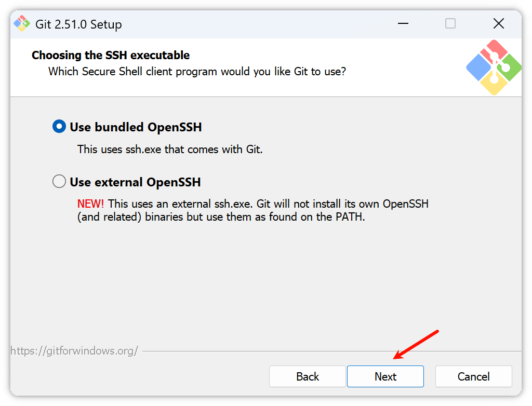Screen dimensions: 532x406
Task: Click the "Choosing the SSH executable" heading
Action: pyautogui.click(x=111, y=56)
